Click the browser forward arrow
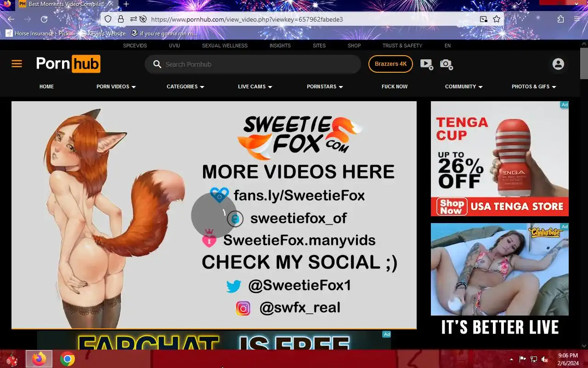 (x=28, y=19)
